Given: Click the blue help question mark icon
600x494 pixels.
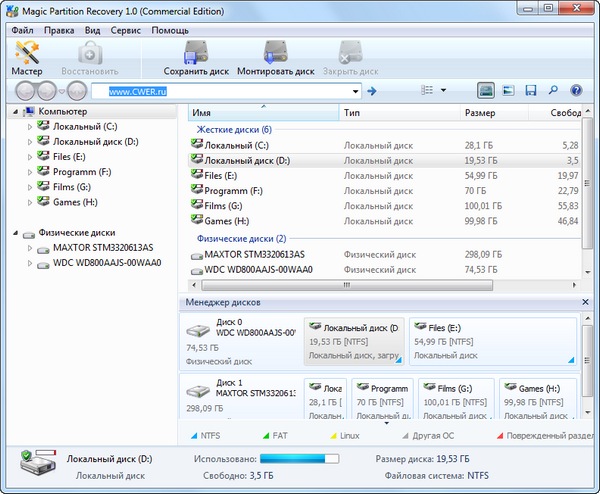Looking at the screenshot, I should 576,91.
